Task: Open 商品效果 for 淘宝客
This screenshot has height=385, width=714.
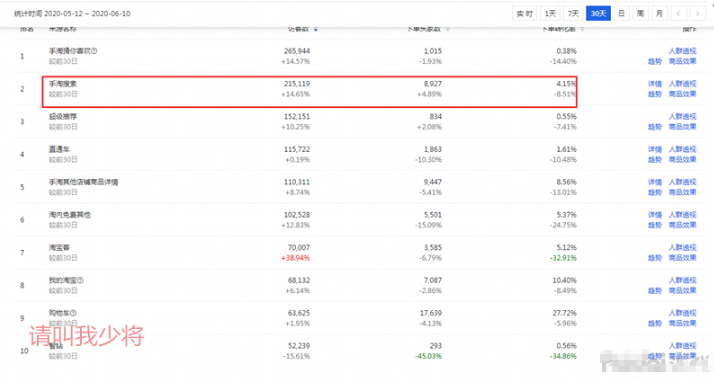Action: (682, 258)
